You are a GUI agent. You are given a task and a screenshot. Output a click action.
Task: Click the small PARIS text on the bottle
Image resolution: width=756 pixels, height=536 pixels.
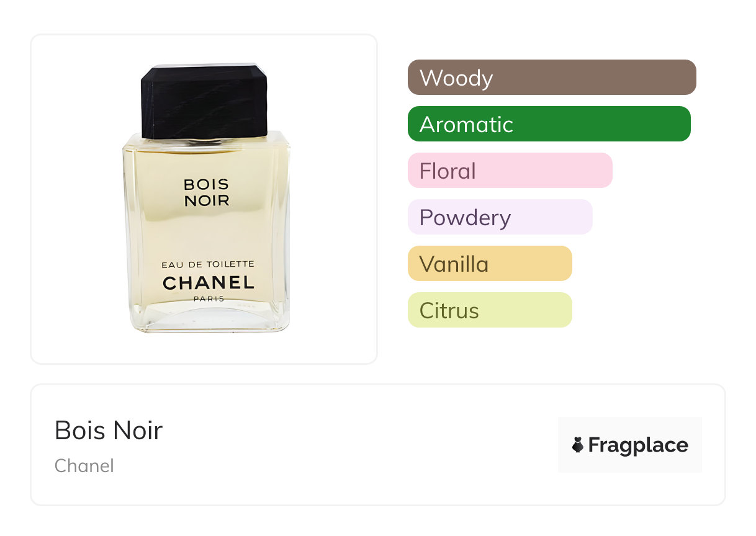pos(209,298)
